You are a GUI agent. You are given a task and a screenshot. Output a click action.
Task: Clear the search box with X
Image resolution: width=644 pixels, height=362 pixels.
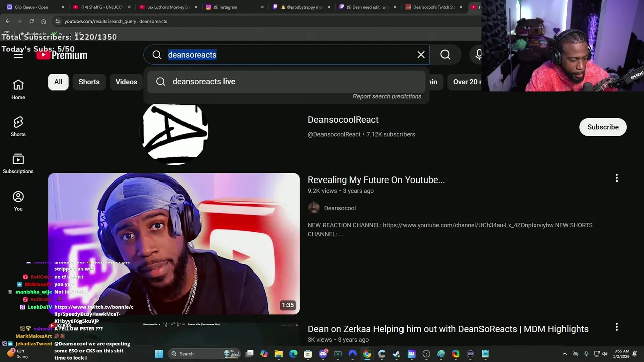click(x=421, y=55)
